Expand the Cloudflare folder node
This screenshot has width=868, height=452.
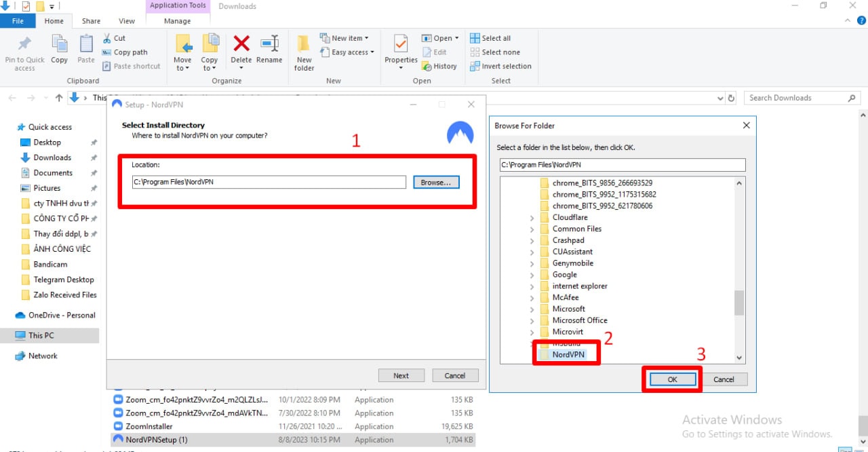(532, 218)
